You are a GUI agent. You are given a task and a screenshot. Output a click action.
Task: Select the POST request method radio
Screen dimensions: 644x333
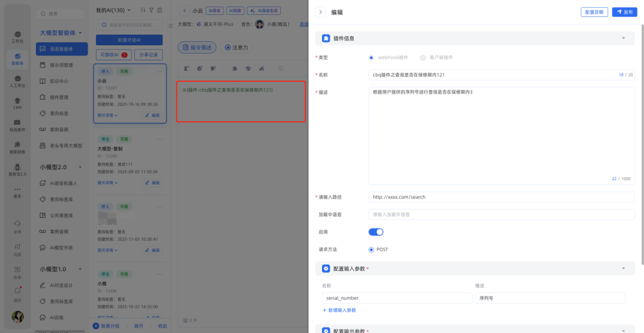(x=371, y=249)
